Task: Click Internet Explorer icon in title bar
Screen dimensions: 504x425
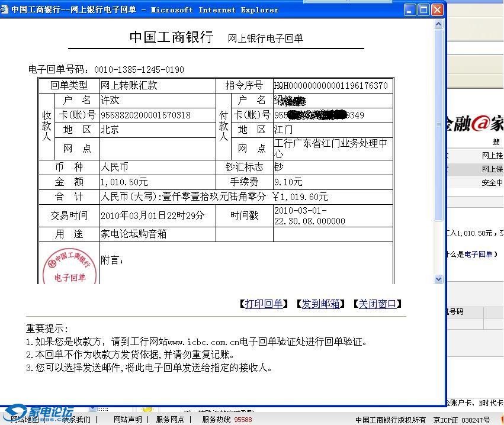Action: click(5, 9)
